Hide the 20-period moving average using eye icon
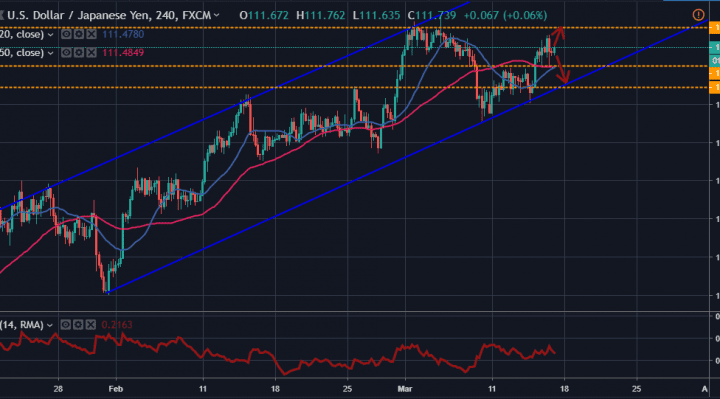This screenshot has height=399, width=720. coord(67,34)
